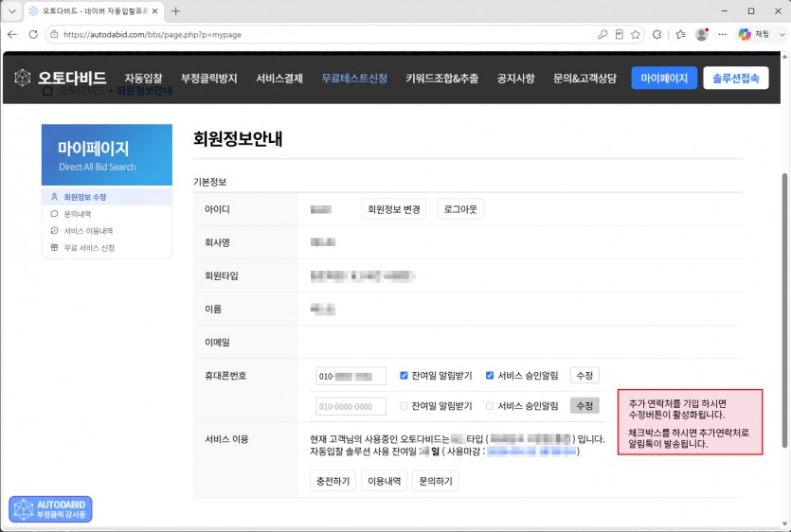Click the AUTODABID fraud-click monitoring badge

pyautogui.click(x=50, y=508)
